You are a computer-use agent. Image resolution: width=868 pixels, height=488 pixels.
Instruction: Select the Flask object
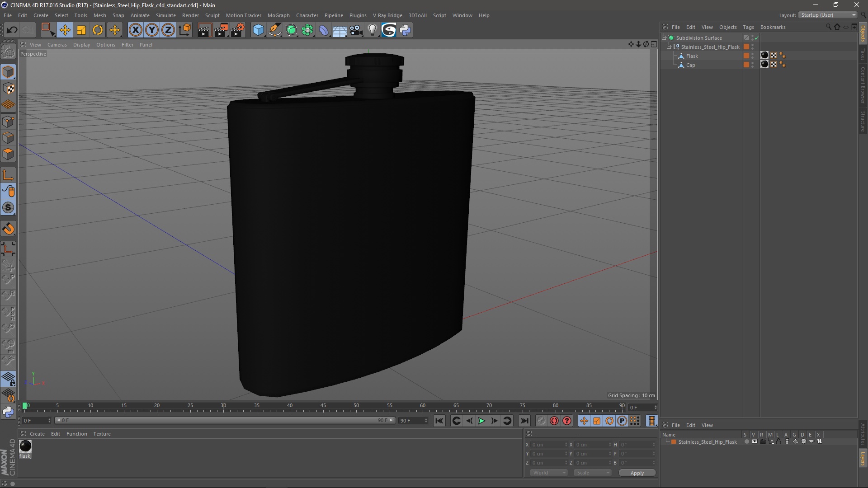pyautogui.click(x=692, y=56)
